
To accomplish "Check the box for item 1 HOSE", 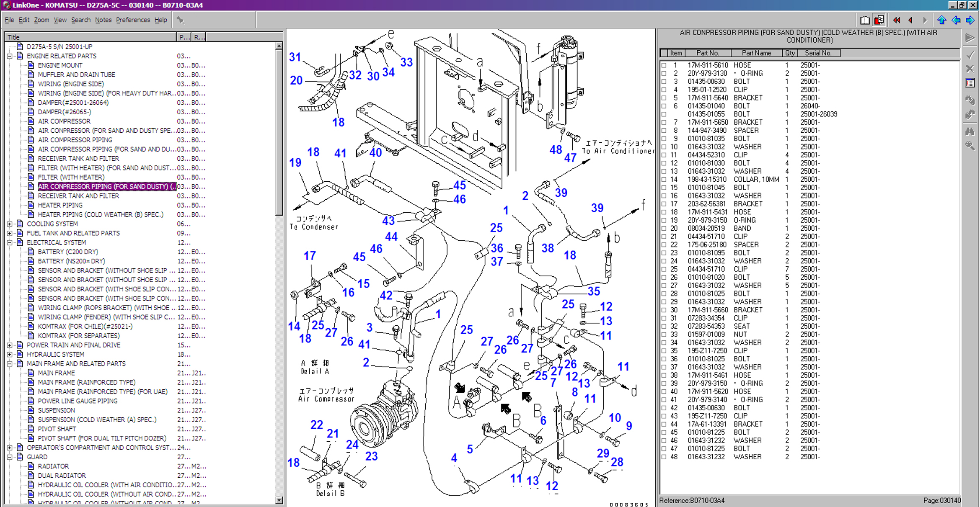I will click(664, 65).
